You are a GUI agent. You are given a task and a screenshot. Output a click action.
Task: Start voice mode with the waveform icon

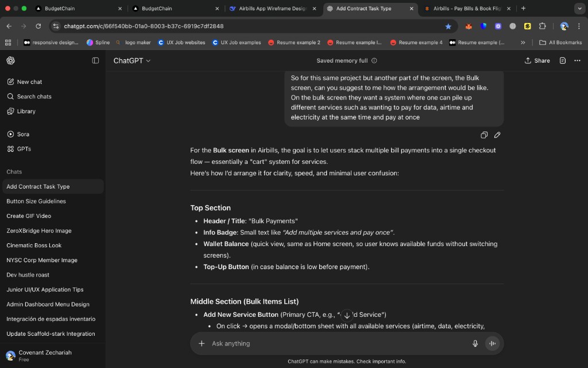[x=492, y=343]
